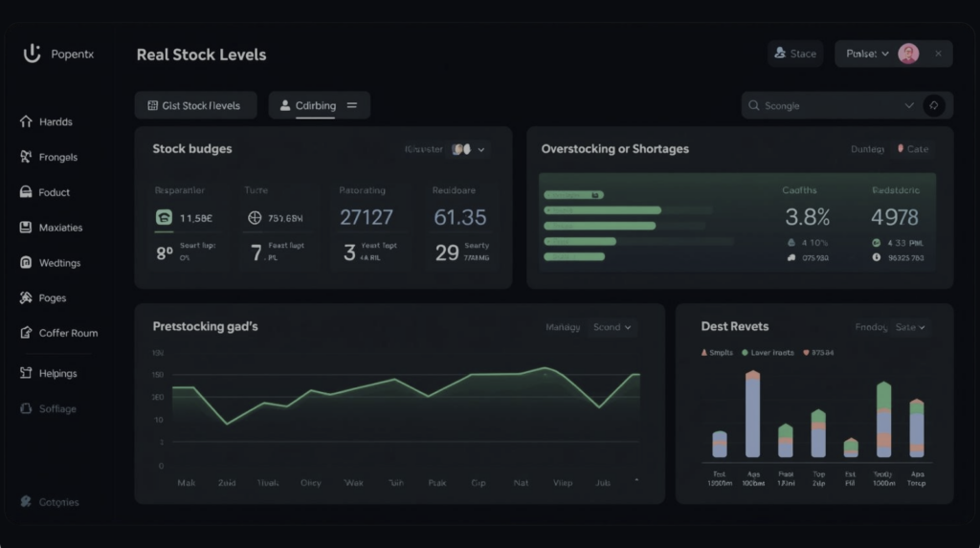980x548 pixels.
Task: Click the Poges sidebar label
Action: 53,298
